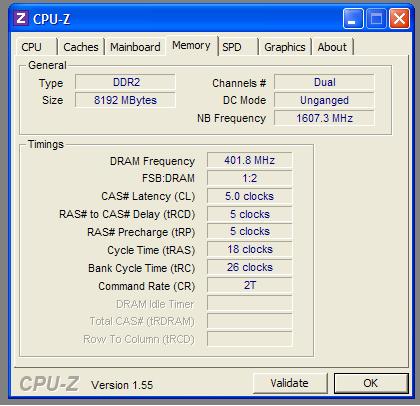Close the CPU-Z window

400,18
